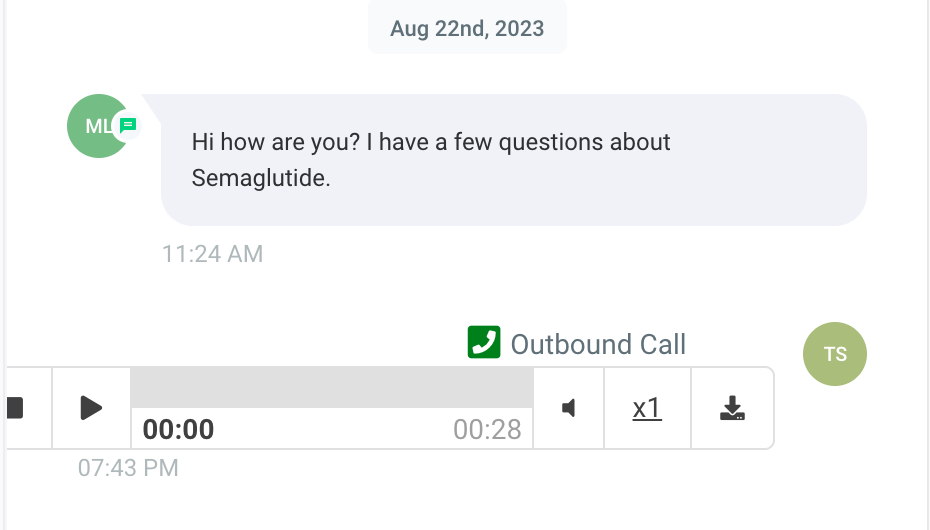Click the Aug 22nd, 2023 date label
This screenshot has height=530, width=930.
click(x=467, y=28)
